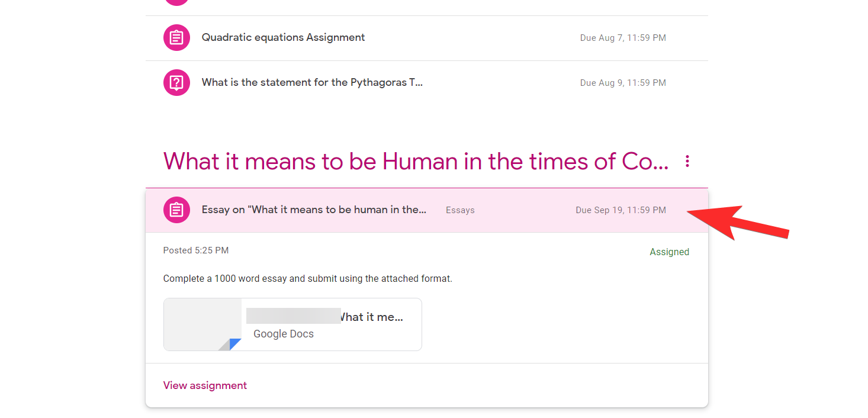Click the Essay assignment clipboard icon

176,210
